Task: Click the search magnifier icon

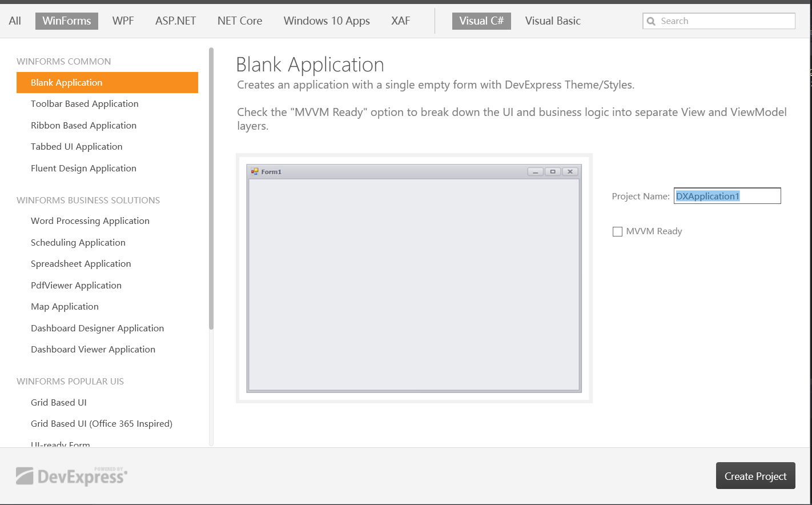Action: pyautogui.click(x=651, y=21)
